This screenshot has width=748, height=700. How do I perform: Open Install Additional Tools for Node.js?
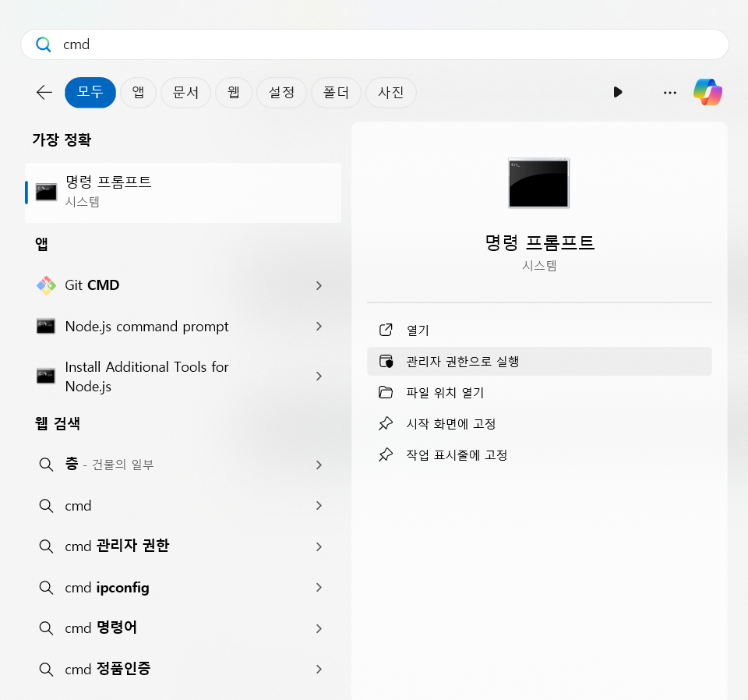(x=183, y=376)
